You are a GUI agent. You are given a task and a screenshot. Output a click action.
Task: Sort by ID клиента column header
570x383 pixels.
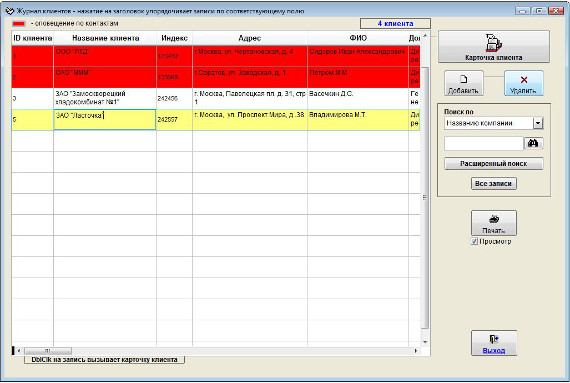(33, 38)
